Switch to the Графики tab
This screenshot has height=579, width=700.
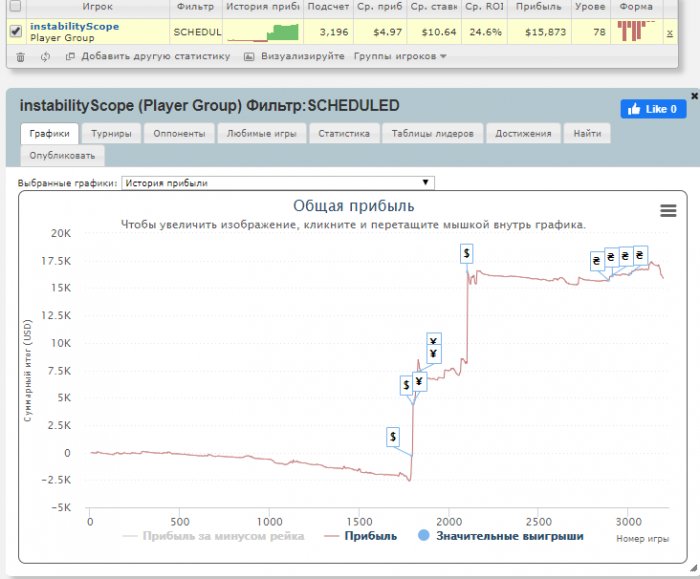tap(50, 133)
